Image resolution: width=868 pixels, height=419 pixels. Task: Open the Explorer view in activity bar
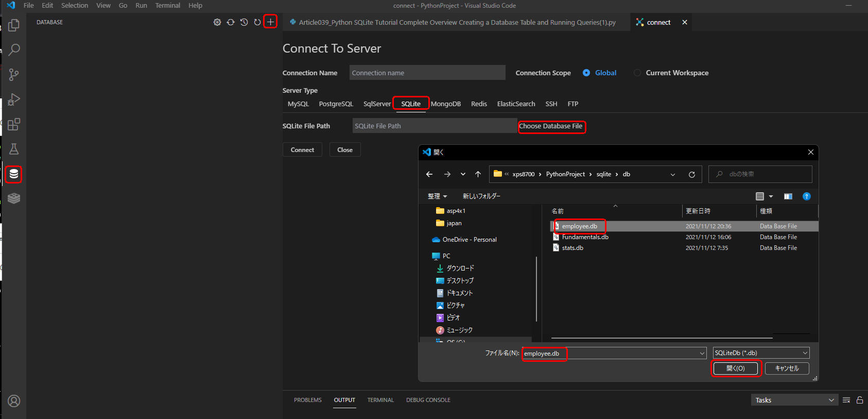click(x=14, y=25)
